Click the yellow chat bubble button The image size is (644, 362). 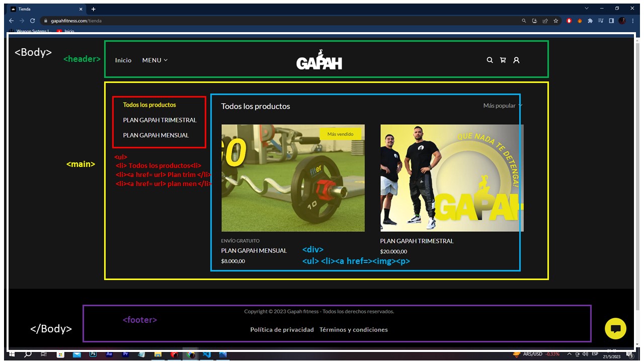[615, 328]
